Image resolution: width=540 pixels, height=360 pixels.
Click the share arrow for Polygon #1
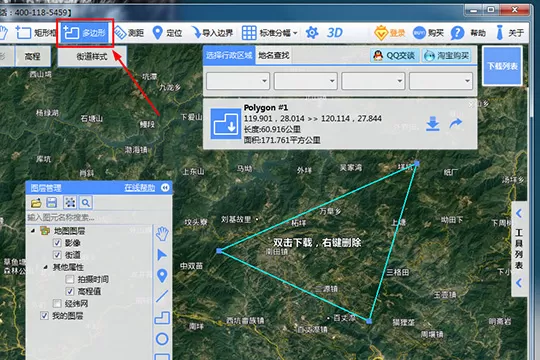point(455,123)
